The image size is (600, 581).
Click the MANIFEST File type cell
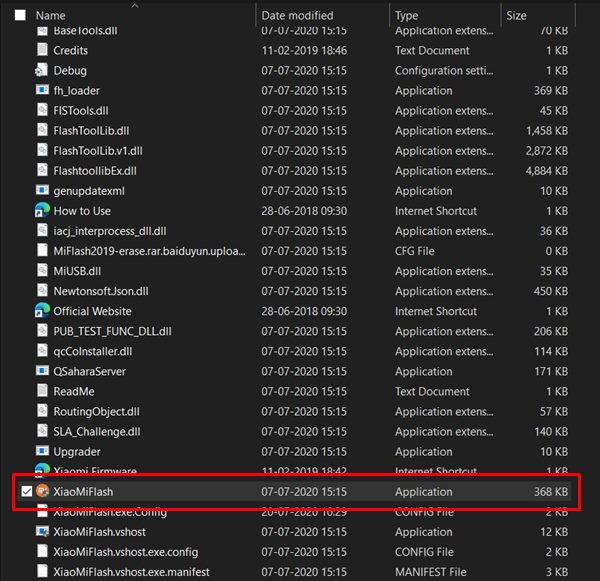tap(430, 572)
